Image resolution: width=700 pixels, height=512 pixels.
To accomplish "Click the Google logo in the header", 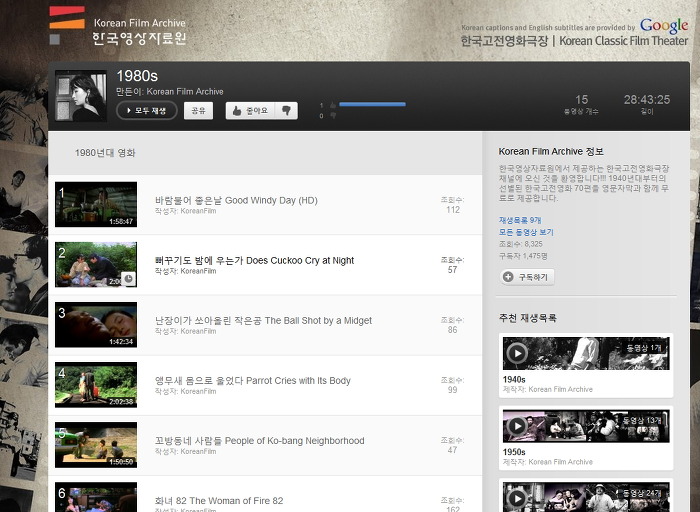I will [664, 26].
